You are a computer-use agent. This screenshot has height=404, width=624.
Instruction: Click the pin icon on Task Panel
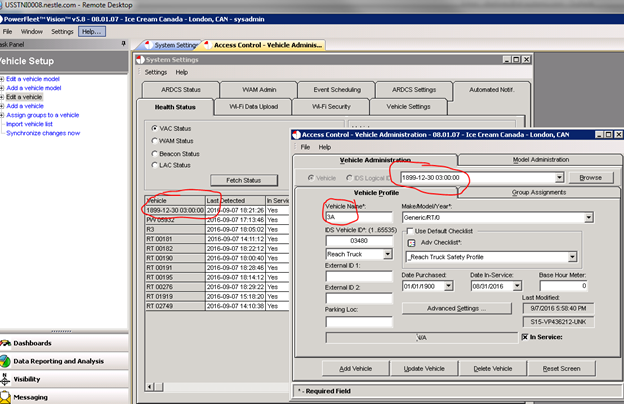126,44
